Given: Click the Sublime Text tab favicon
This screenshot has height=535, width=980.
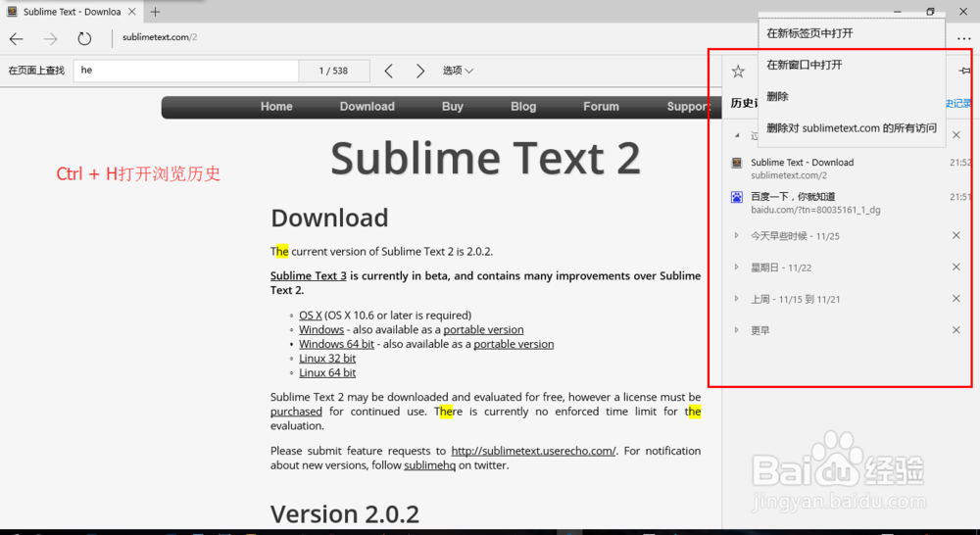Looking at the screenshot, I should [x=12, y=11].
